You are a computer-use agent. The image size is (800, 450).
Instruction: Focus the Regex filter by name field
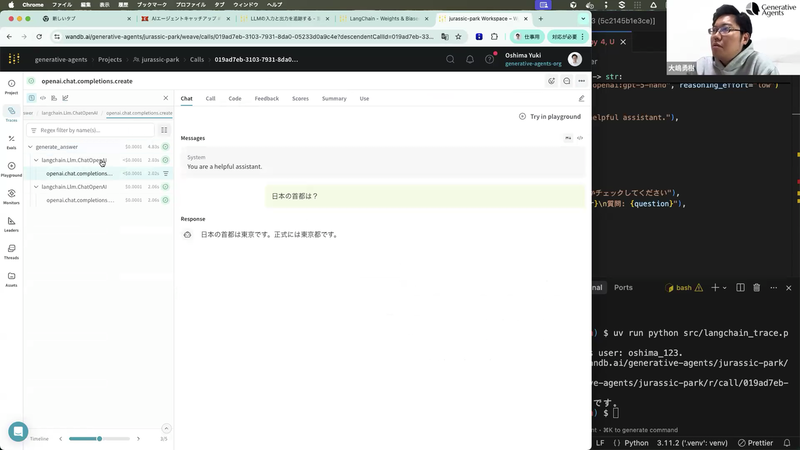click(90, 130)
